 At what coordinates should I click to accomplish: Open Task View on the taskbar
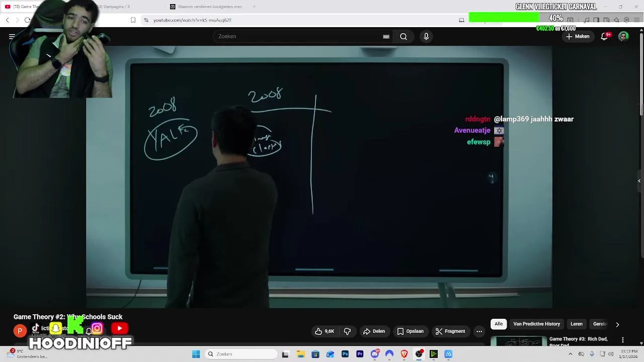click(x=285, y=354)
